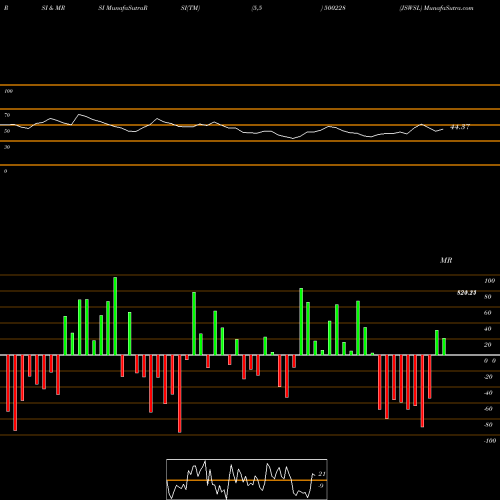This screenshot has width=500, height=500.
Task: Click the RSI axis label 100
Action: point(8,91)
